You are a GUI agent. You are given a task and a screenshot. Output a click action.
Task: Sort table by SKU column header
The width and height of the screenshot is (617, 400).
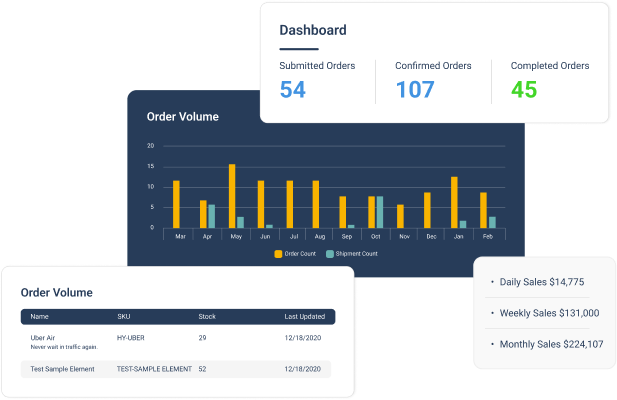pyautogui.click(x=123, y=317)
